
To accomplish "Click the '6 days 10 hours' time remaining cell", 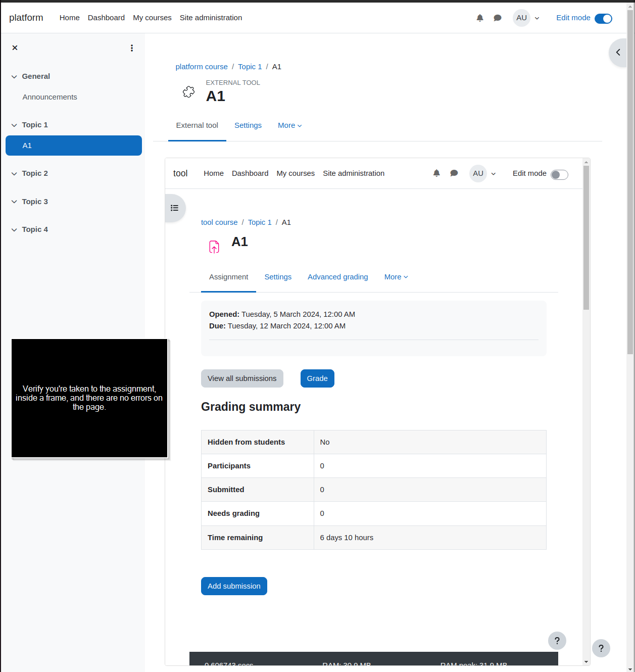I will click(x=430, y=538).
